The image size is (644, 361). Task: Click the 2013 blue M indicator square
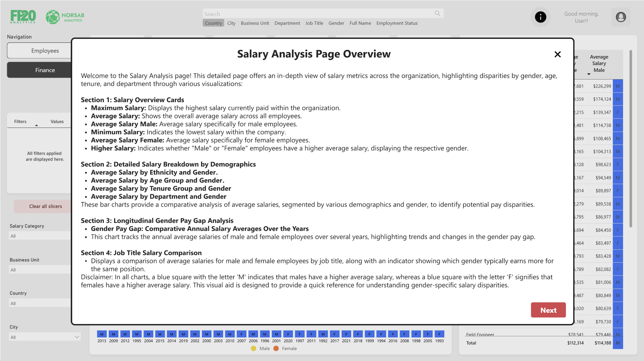click(x=102, y=334)
